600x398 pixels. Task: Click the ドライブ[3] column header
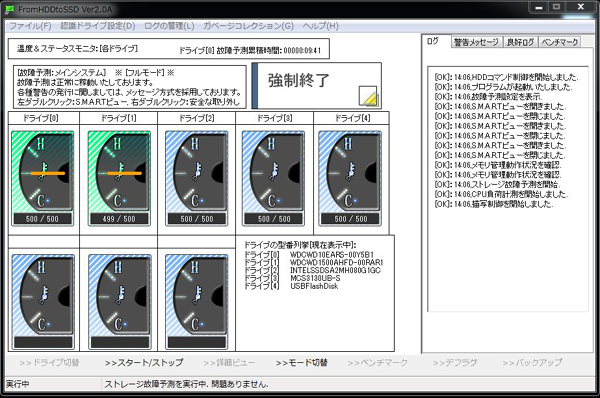[x=274, y=118]
